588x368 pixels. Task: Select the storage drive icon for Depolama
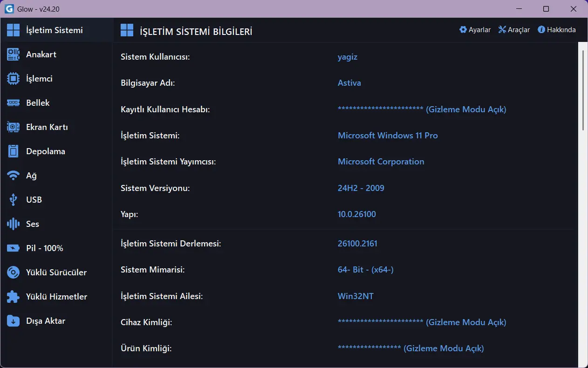tap(13, 151)
